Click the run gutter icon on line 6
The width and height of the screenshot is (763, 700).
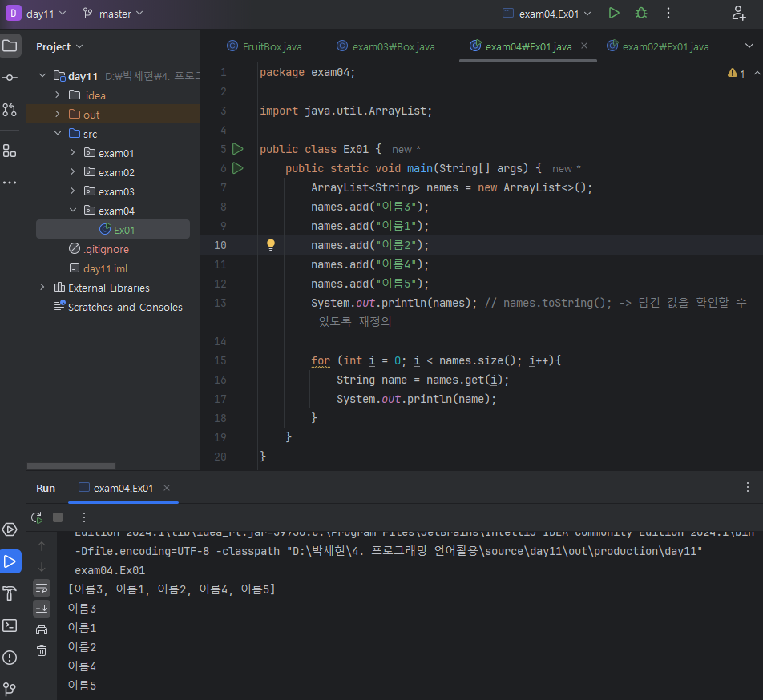click(x=238, y=168)
